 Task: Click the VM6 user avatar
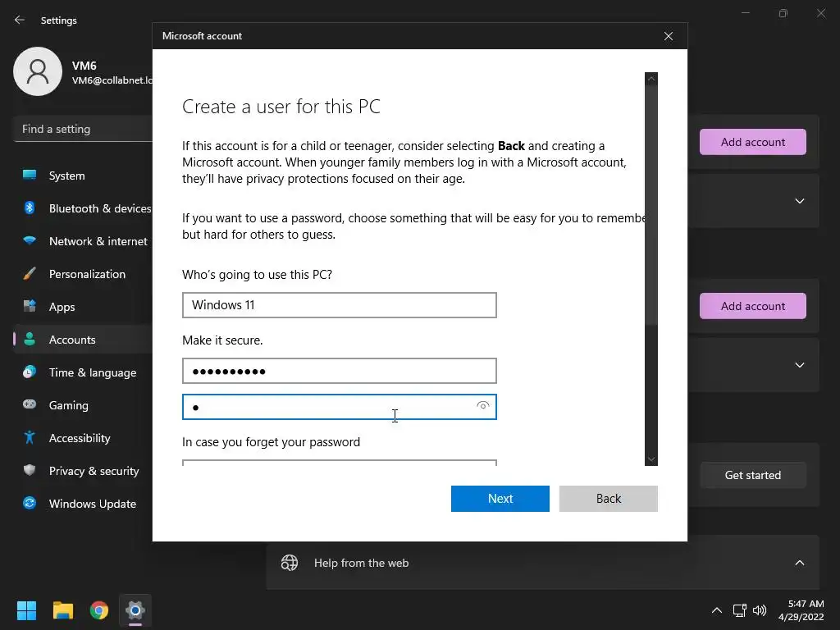38,71
